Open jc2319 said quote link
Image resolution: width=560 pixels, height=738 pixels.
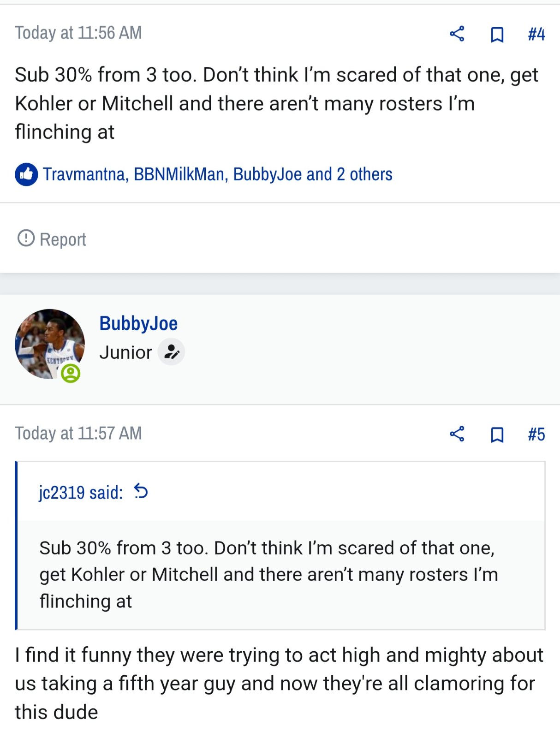[81, 493]
